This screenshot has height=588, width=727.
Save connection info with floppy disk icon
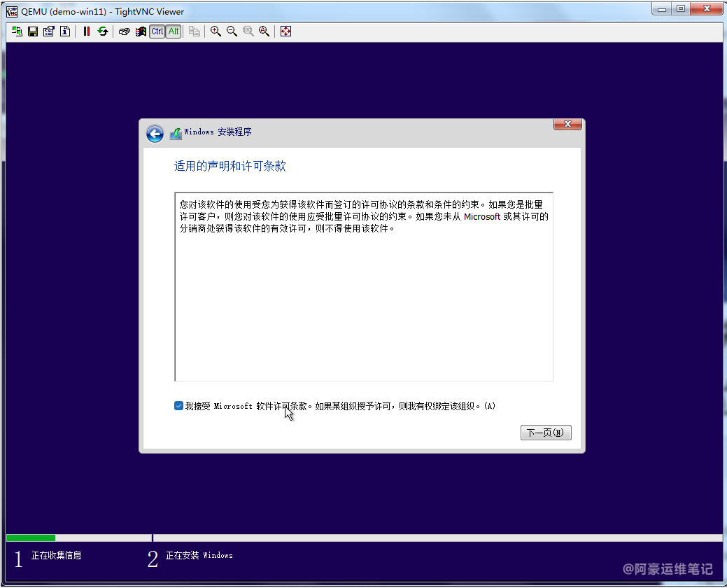[x=33, y=31]
